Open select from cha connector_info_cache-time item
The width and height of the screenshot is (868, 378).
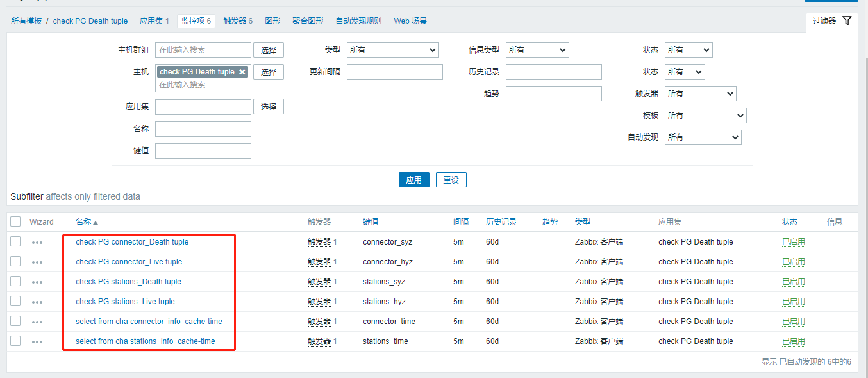click(x=149, y=322)
